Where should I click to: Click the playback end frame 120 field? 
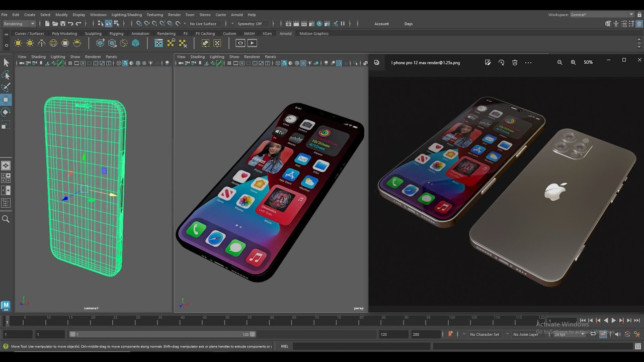point(393,334)
